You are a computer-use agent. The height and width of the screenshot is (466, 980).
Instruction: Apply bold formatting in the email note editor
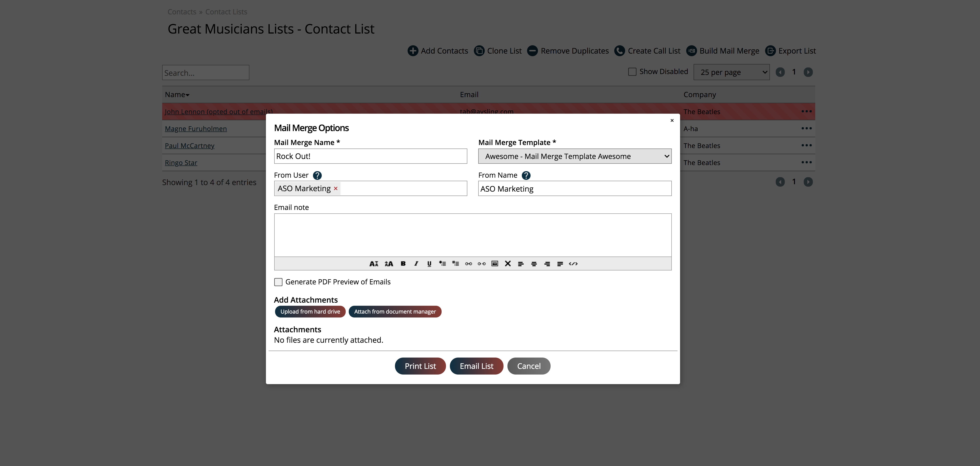(x=403, y=263)
